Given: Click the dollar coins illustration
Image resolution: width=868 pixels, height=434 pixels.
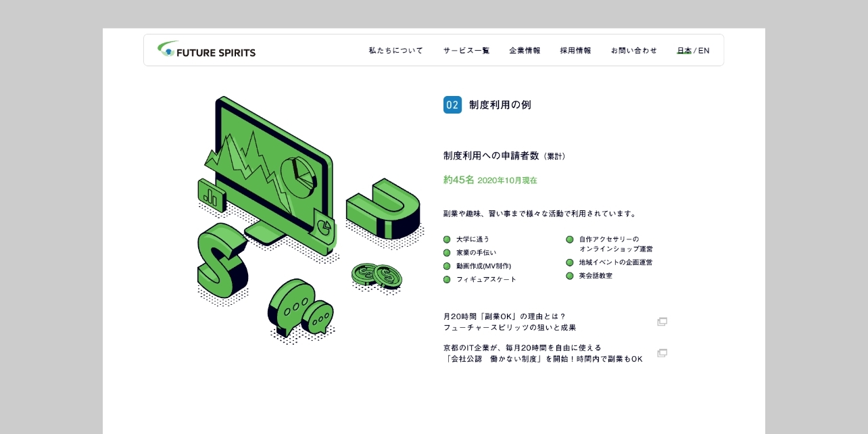Looking at the screenshot, I should tap(377, 275).
